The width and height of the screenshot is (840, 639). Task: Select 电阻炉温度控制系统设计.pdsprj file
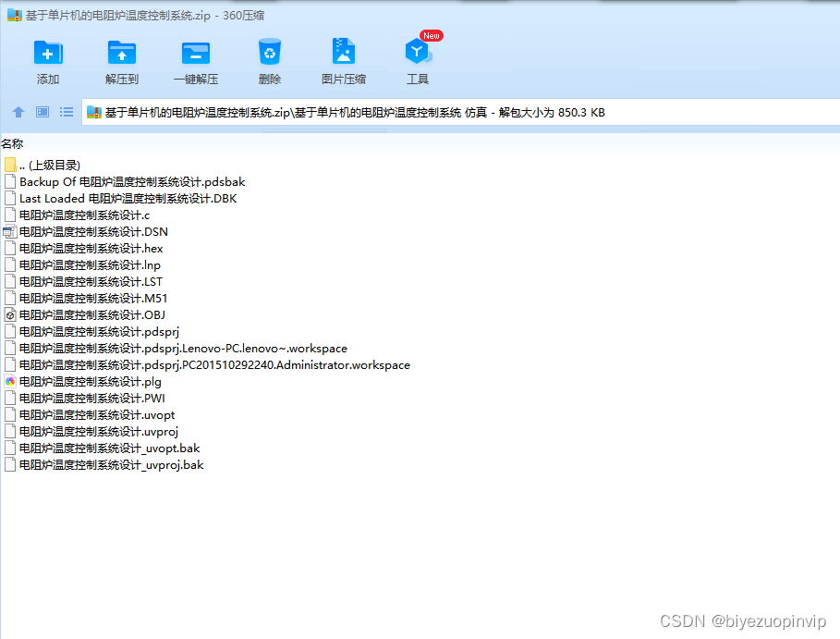pos(99,331)
